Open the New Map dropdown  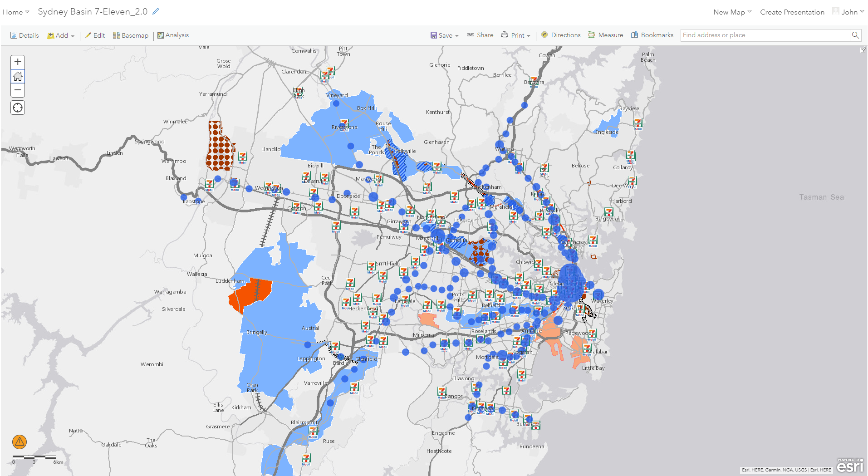click(732, 12)
